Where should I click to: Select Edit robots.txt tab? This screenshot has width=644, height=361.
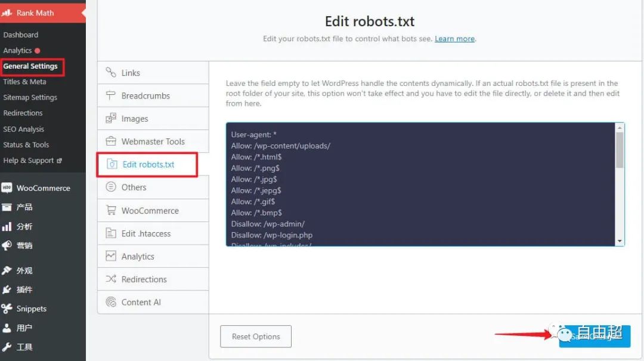(147, 165)
